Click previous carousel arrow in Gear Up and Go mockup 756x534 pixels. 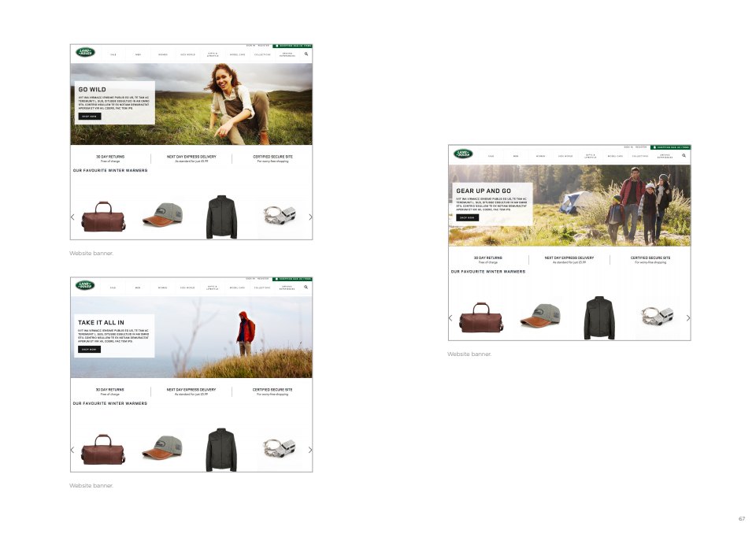pos(450,318)
